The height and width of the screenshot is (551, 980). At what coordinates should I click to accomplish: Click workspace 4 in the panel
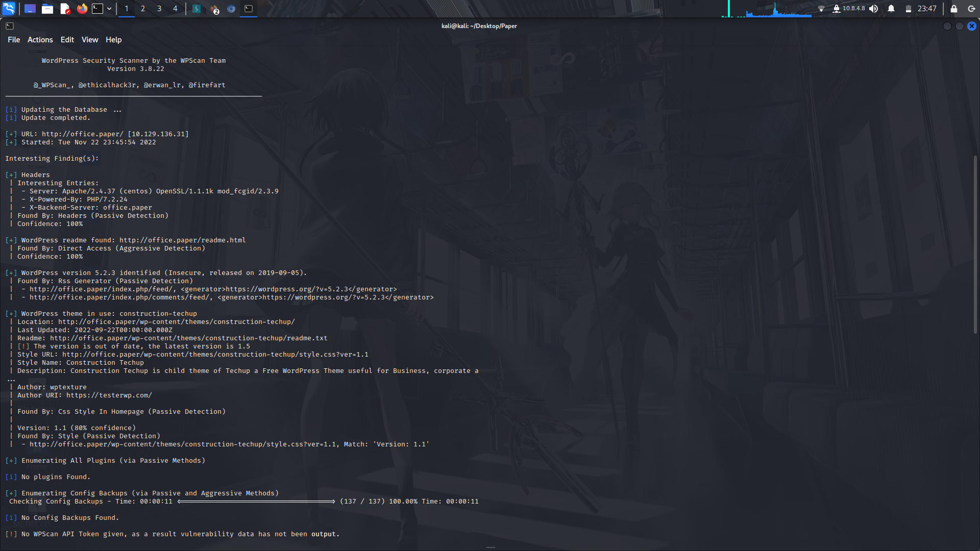(x=175, y=9)
